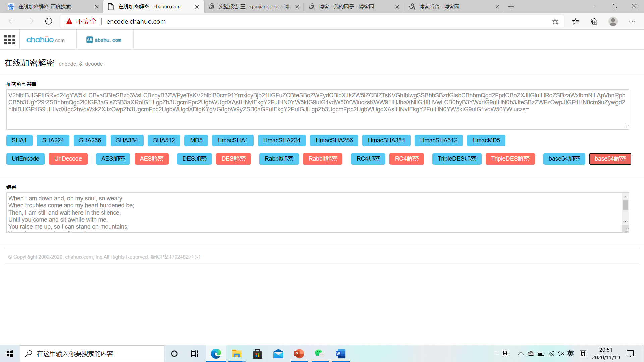Open a new browser tab
This screenshot has width=644, height=362.
(x=511, y=7)
